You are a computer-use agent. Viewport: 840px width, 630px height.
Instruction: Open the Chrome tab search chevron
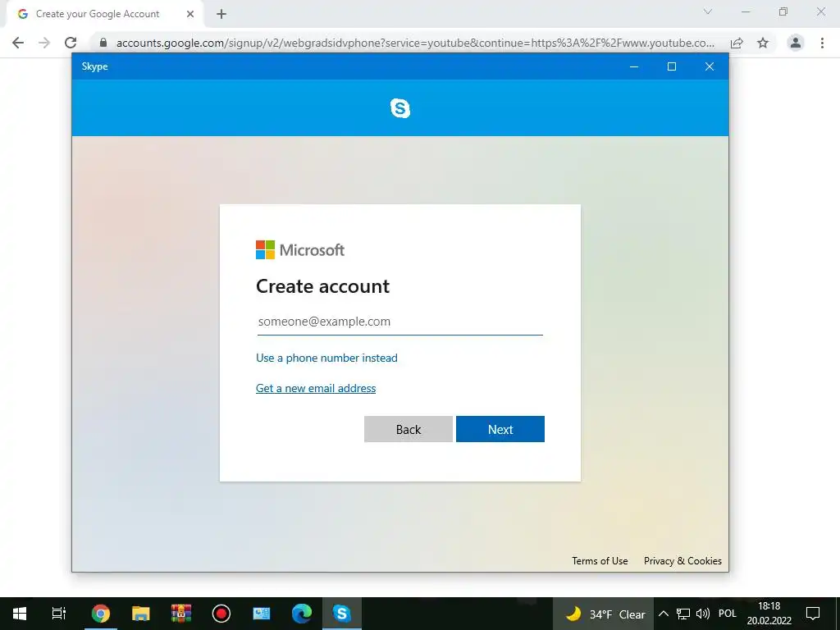click(708, 11)
